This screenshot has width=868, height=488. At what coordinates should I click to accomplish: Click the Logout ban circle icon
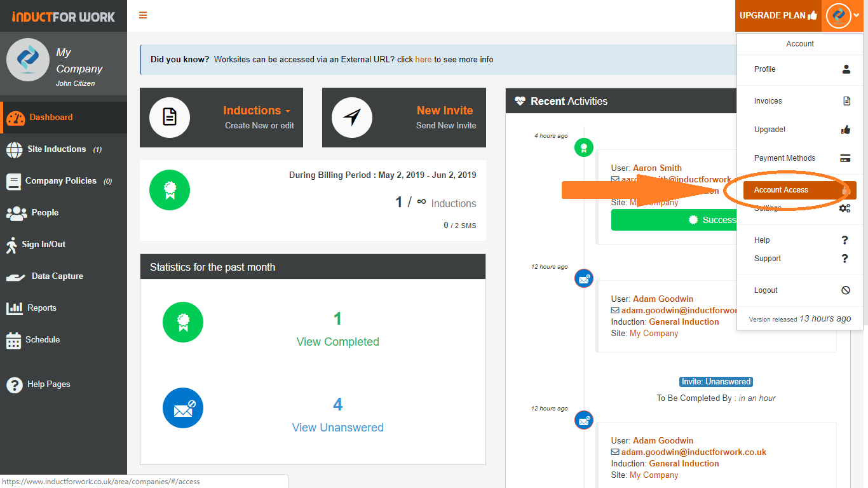coord(846,290)
